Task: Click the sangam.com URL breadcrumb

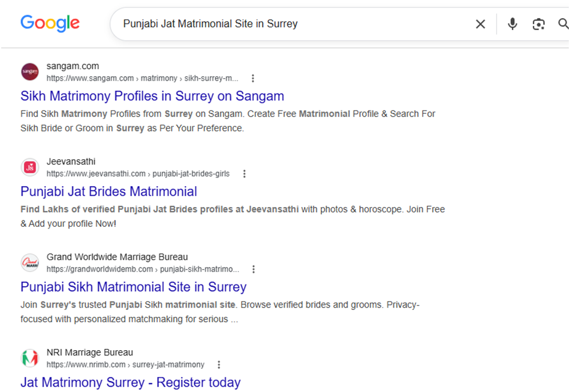Action: point(142,79)
